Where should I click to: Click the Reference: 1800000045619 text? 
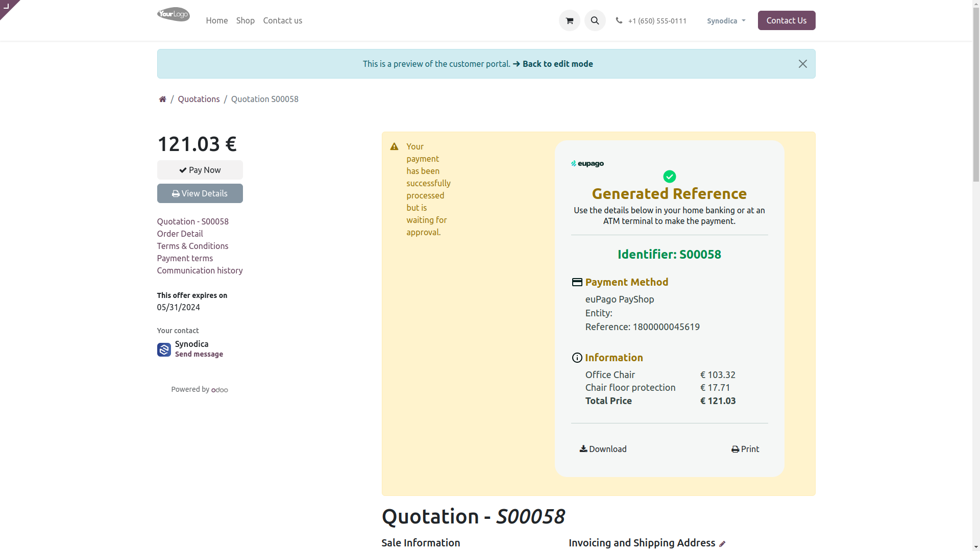[642, 327]
